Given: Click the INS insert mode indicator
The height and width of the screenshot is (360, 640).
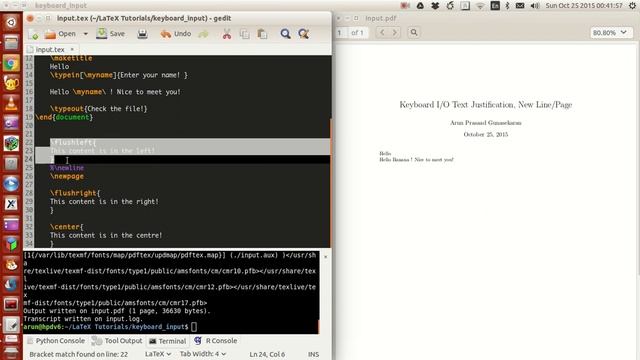Looking at the screenshot, I should coord(313,354).
